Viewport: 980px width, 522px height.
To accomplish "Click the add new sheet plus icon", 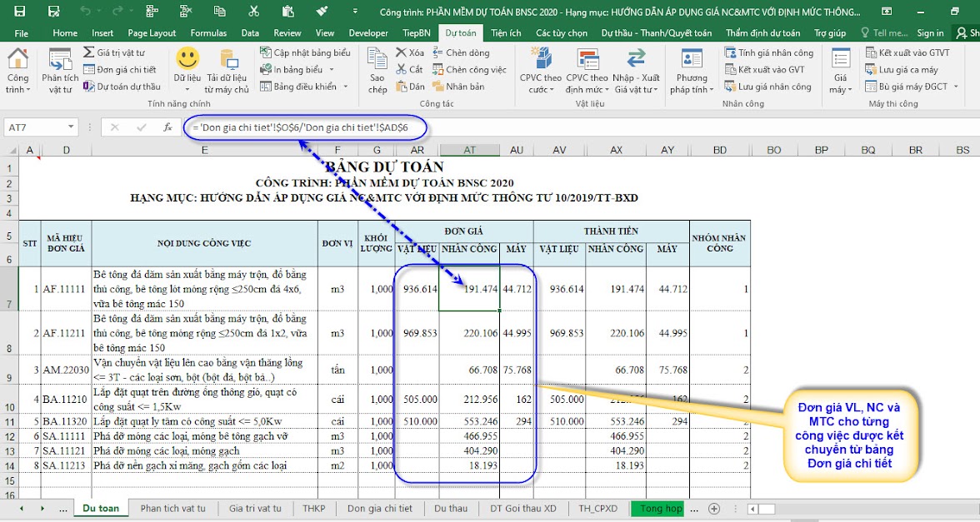I will 714,508.
